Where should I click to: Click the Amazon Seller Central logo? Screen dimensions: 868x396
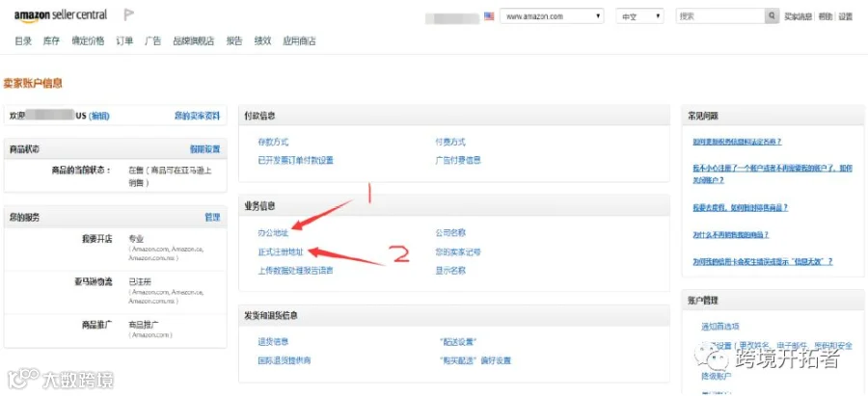61,14
